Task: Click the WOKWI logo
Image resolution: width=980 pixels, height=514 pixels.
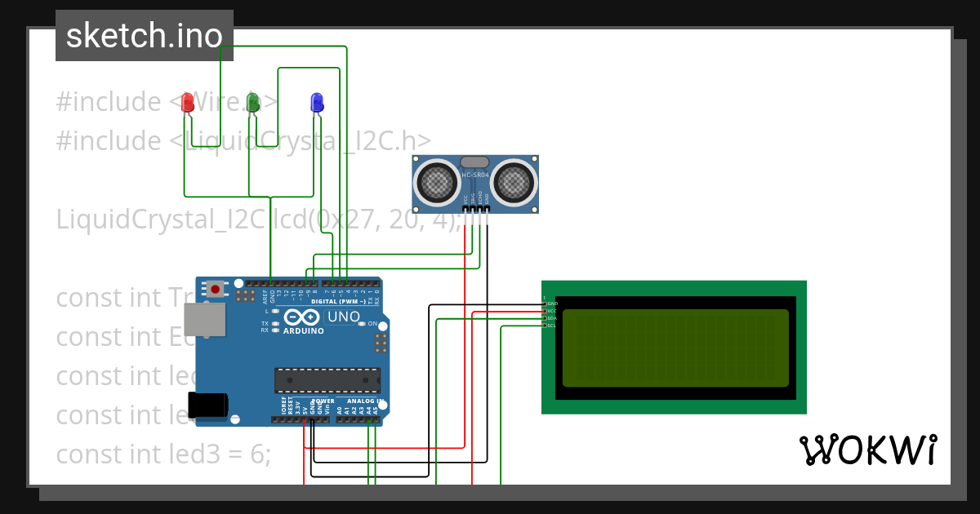Action: [x=870, y=449]
